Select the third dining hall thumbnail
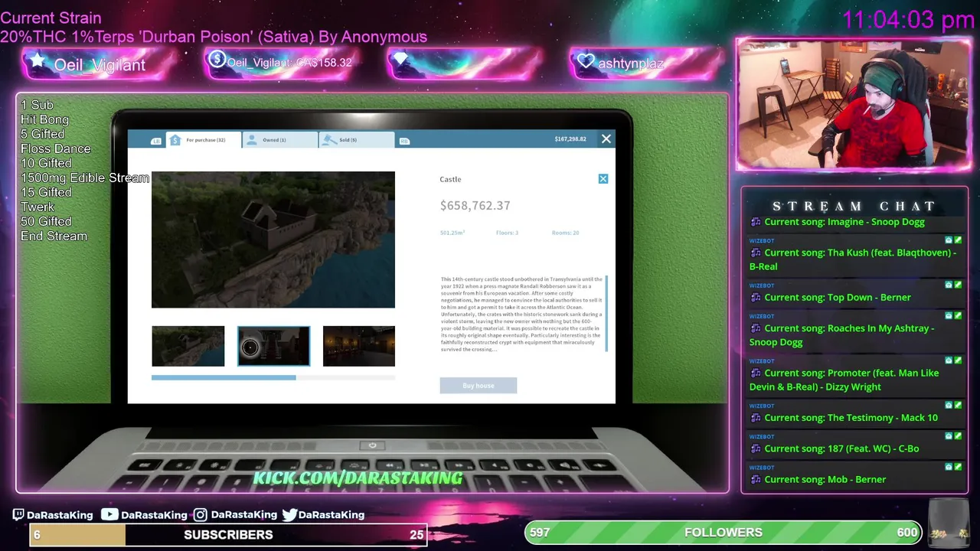Image resolution: width=980 pixels, height=551 pixels. tap(359, 346)
